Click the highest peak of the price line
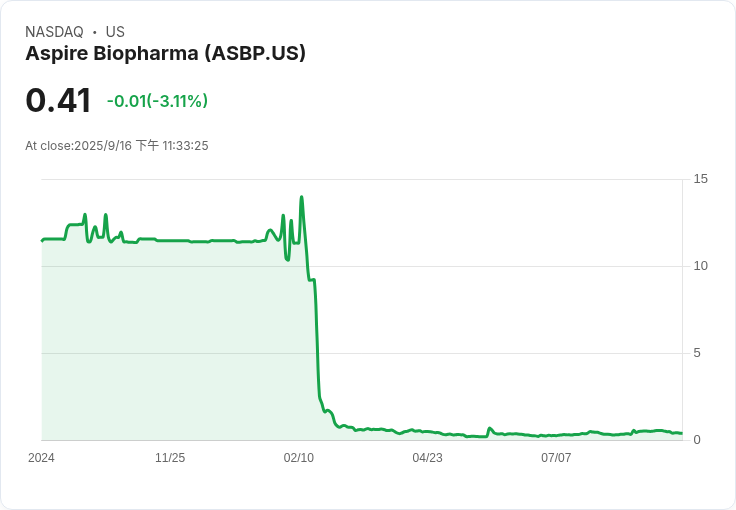 point(301,197)
